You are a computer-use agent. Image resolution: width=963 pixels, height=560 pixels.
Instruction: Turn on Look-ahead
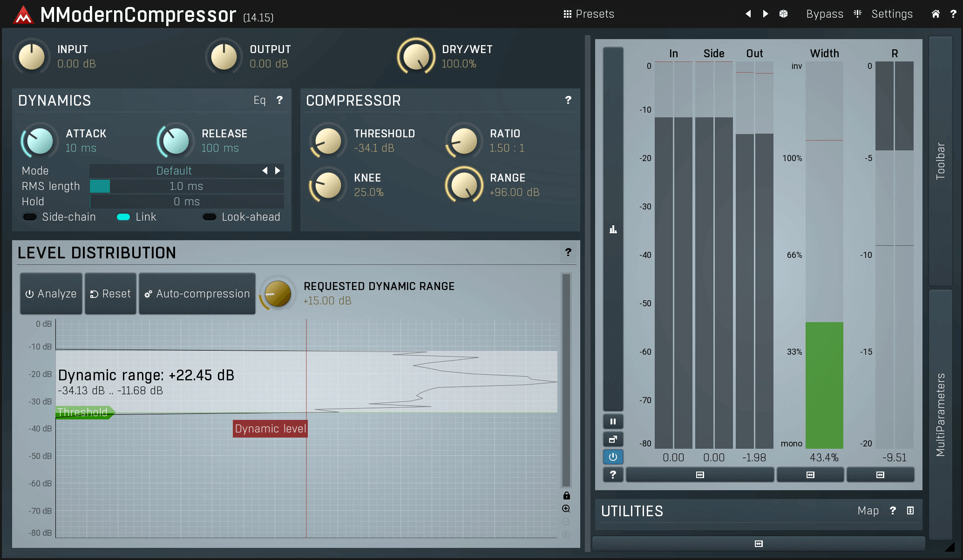coord(210,217)
